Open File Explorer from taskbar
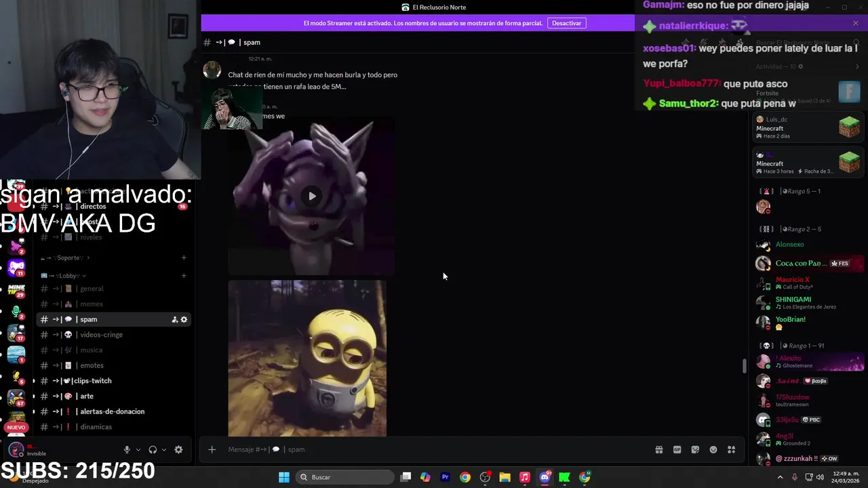 tap(505, 477)
